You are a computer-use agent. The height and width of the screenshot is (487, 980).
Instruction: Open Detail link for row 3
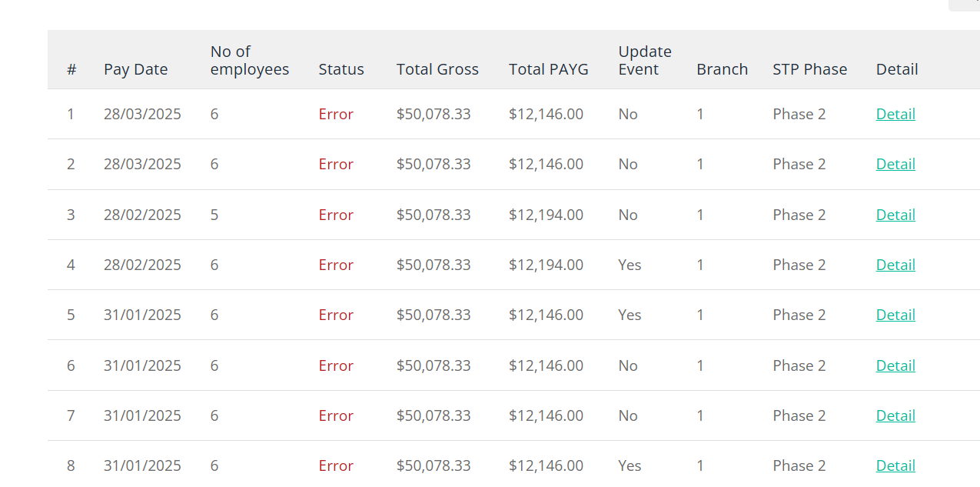[895, 215]
